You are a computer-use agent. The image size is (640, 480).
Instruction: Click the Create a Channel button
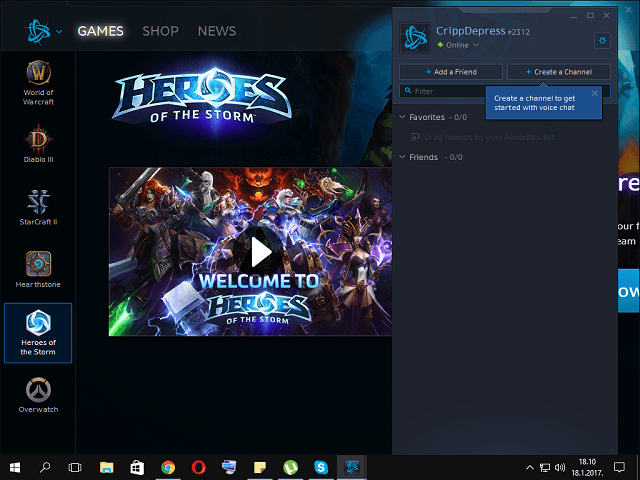tap(559, 72)
